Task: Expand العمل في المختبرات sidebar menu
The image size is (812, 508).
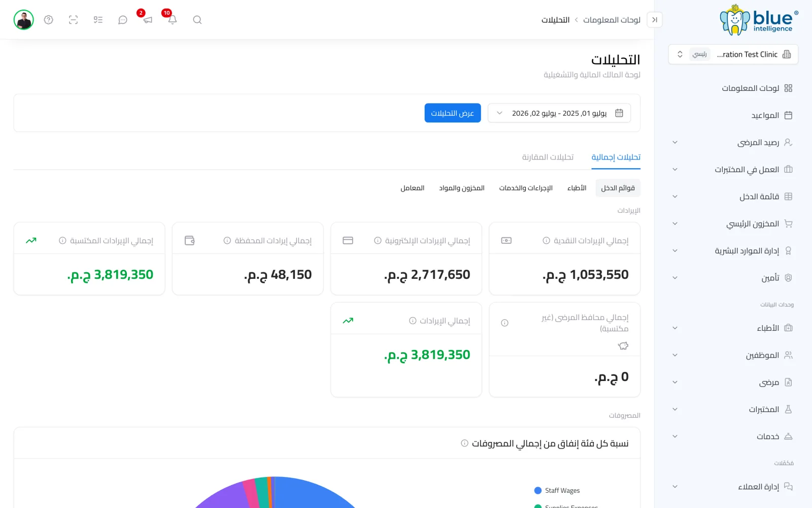Action: point(675,170)
